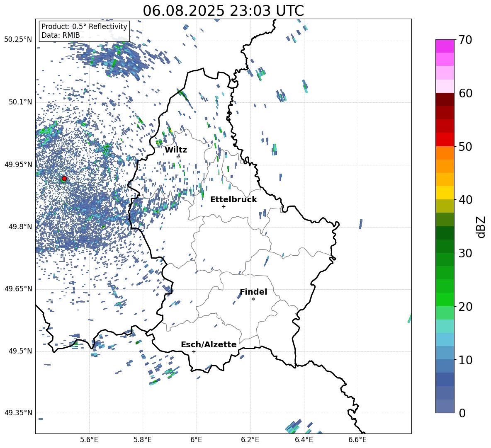Image resolution: width=491 pixels, height=448 pixels.
Task: Click the plus marker below Esch/Alzette
Action: pyautogui.click(x=194, y=351)
